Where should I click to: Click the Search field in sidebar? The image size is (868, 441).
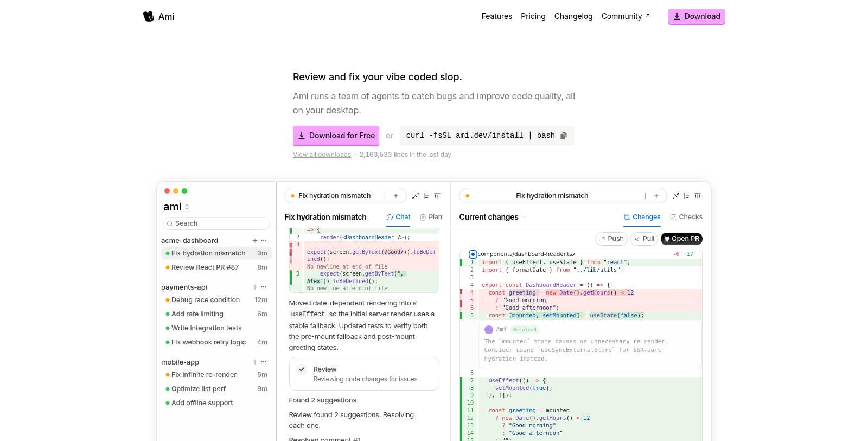217,223
